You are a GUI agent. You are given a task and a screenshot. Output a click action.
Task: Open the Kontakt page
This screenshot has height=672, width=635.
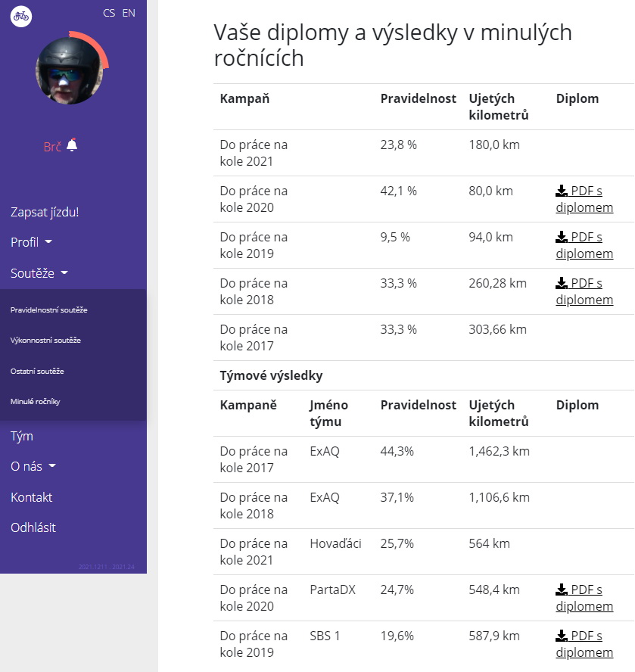(x=31, y=497)
